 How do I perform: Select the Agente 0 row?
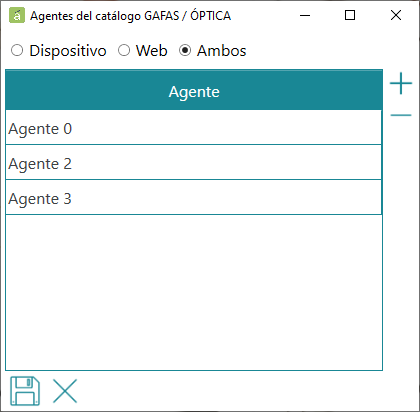[x=194, y=128]
